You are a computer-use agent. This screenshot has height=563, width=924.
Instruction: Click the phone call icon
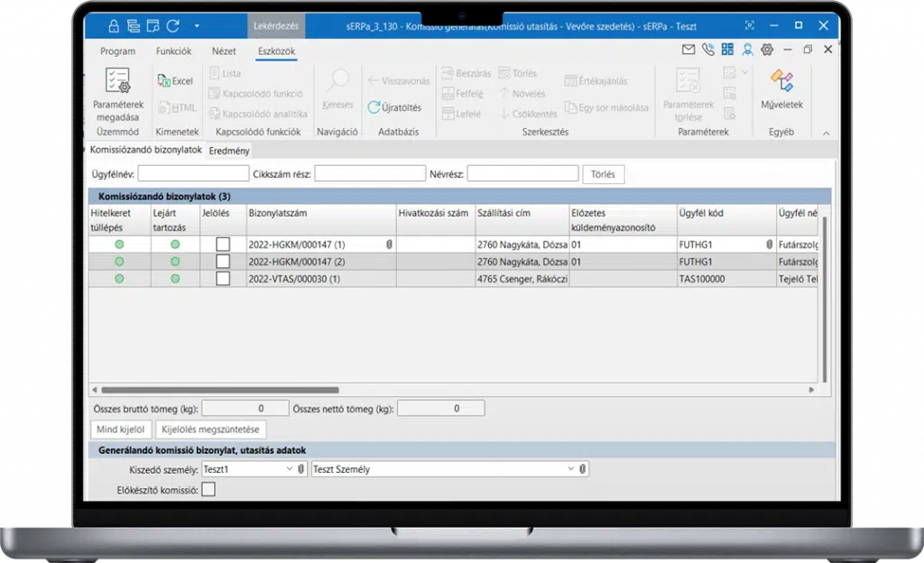708,50
